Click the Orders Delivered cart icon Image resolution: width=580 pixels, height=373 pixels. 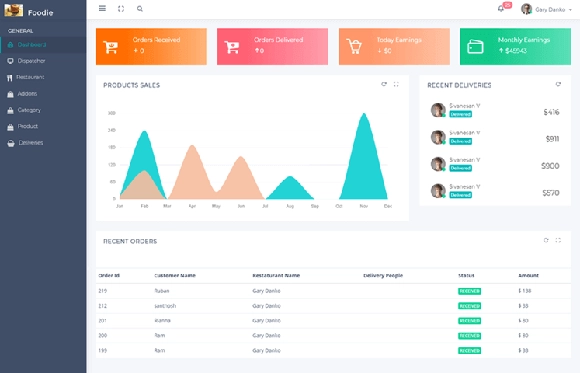tap(232, 47)
